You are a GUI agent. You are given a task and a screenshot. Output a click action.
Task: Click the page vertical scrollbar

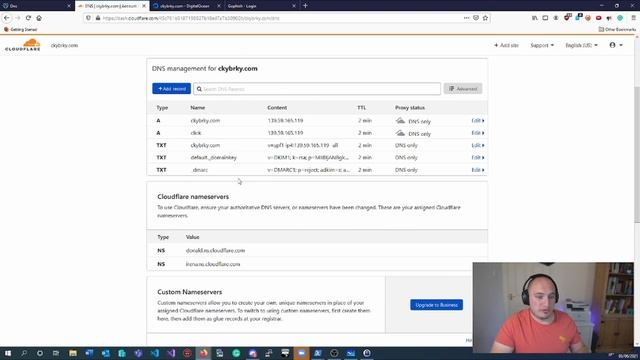[x=637, y=155]
